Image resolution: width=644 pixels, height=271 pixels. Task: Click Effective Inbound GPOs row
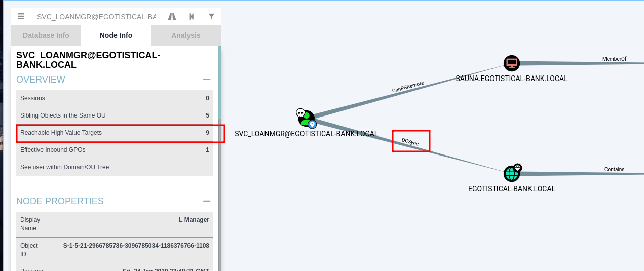[115, 150]
